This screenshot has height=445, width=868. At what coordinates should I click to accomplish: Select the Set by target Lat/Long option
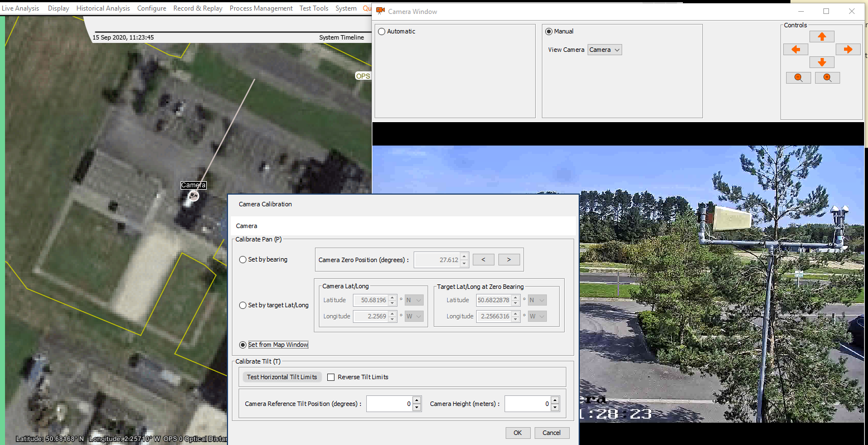click(243, 306)
